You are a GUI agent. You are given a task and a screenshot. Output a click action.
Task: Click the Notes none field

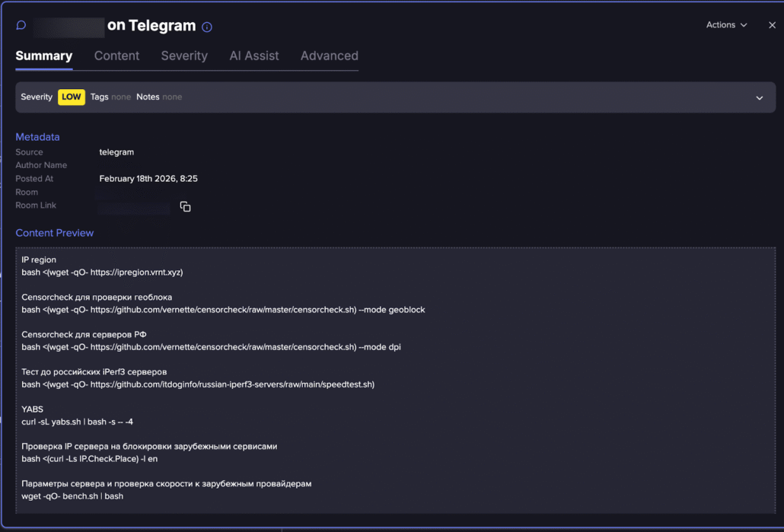pyautogui.click(x=159, y=97)
